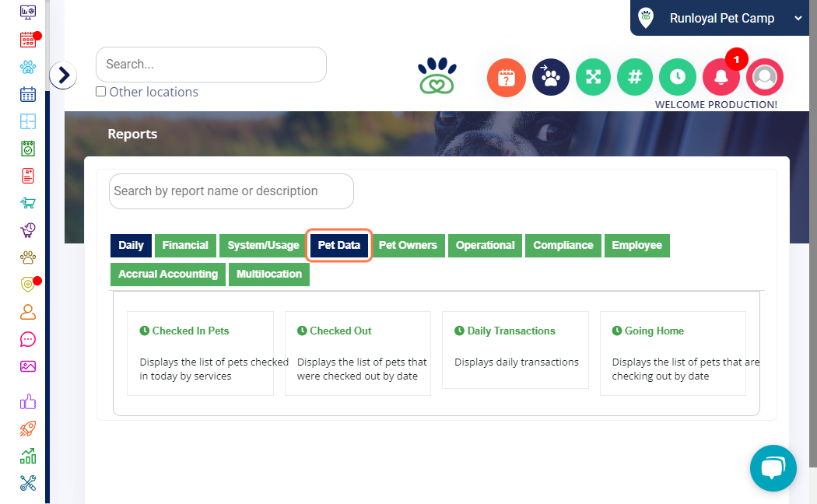The width and height of the screenshot is (817, 504).
Task: Click 'were checked out by date' description
Action: coord(357,376)
